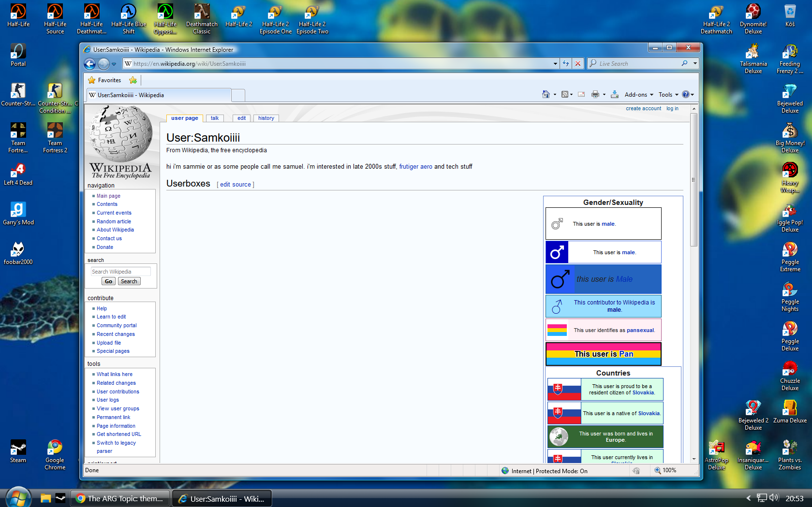Click inside the Search Wikipedia field

[121, 272]
